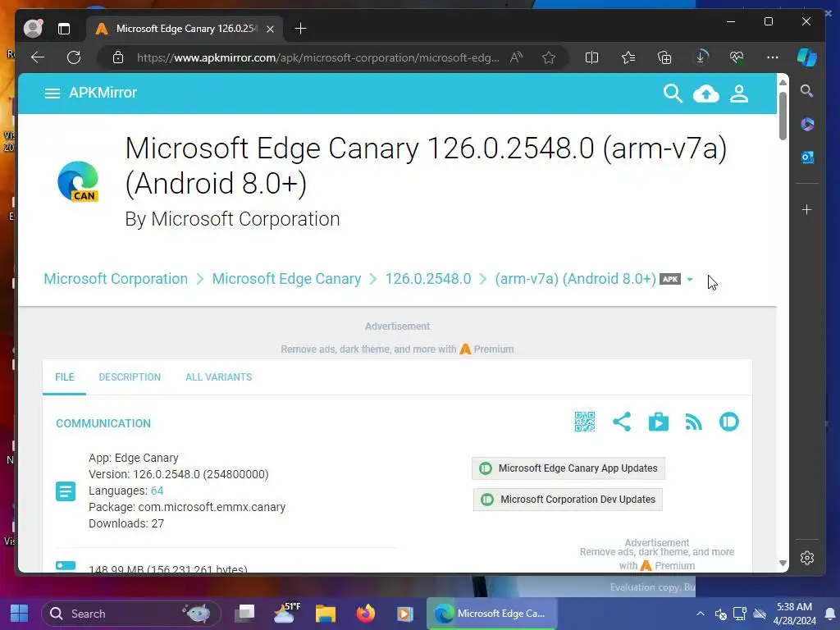Switch to the FILE tab
Screen dimensions: 840x630
coord(64,377)
